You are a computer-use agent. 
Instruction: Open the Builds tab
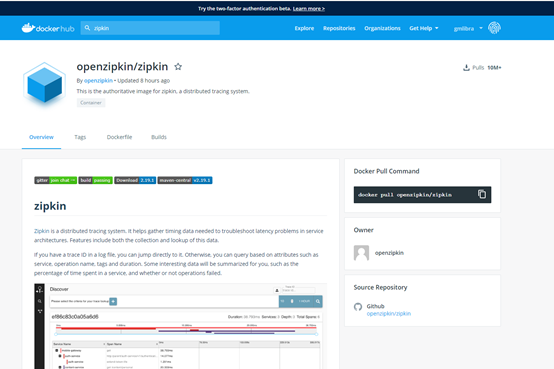click(159, 137)
